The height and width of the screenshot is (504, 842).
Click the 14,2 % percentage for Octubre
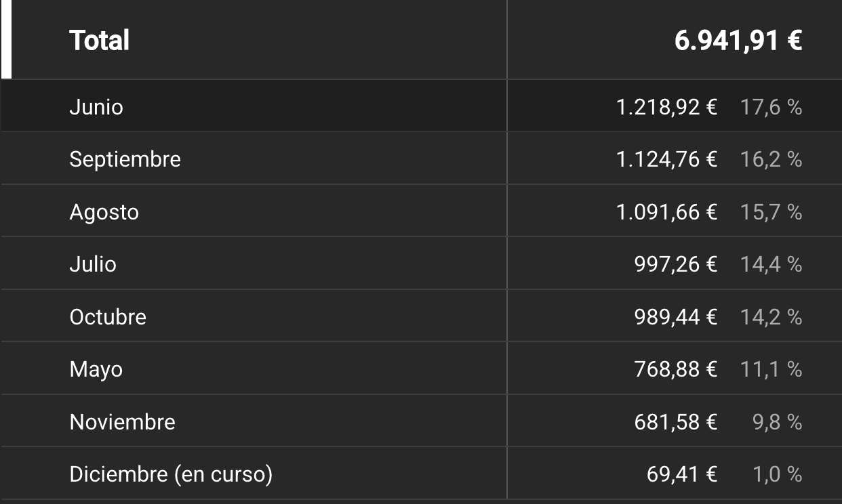tap(772, 316)
